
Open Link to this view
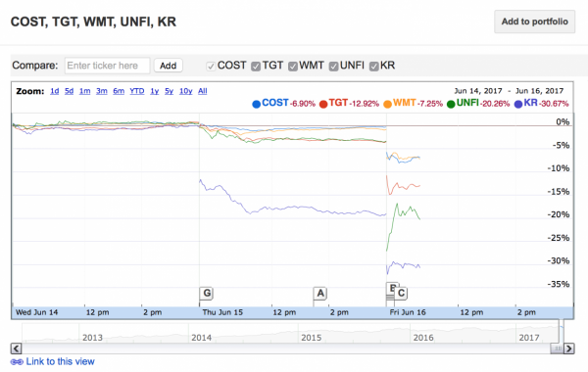click(x=61, y=361)
